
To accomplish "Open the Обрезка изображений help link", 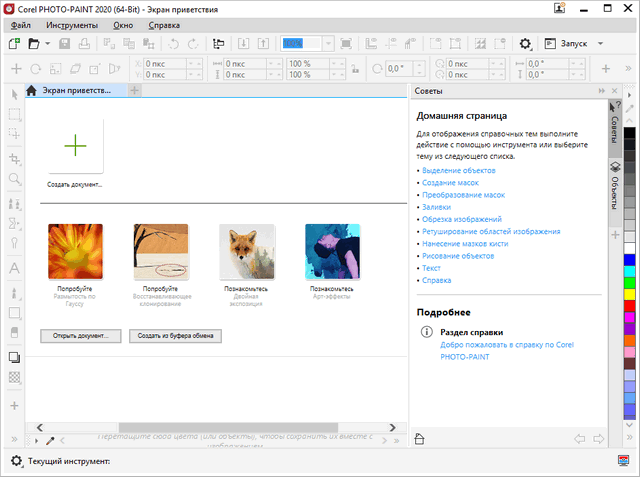I will click(x=460, y=219).
